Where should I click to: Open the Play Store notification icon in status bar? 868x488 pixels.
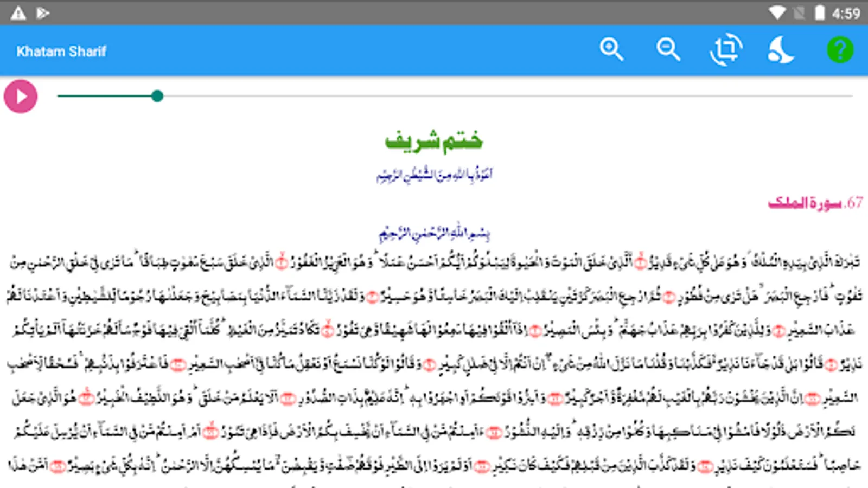tap(43, 13)
